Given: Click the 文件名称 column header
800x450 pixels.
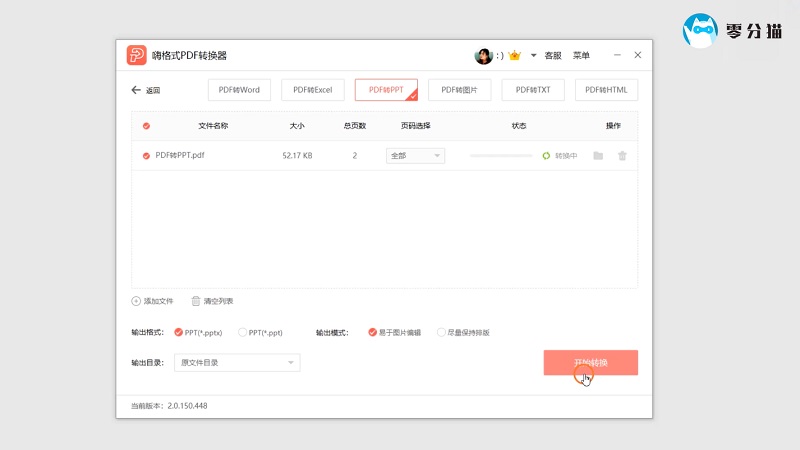Looking at the screenshot, I should (x=213, y=126).
